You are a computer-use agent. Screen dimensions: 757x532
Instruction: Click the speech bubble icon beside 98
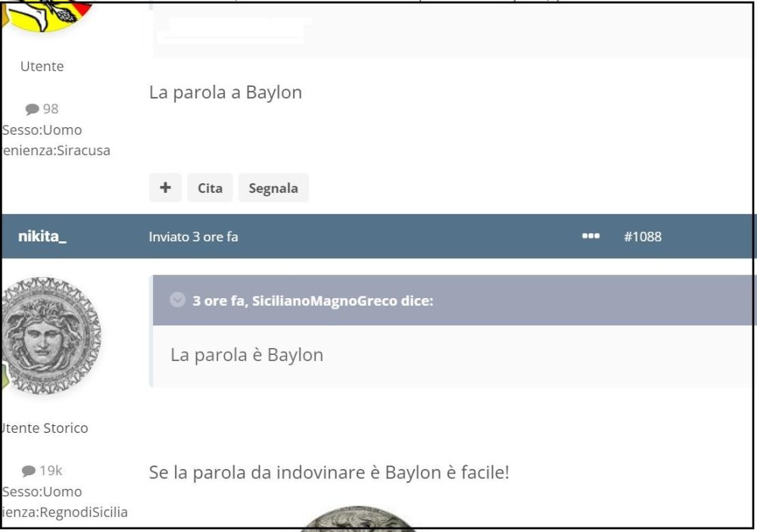(x=32, y=110)
